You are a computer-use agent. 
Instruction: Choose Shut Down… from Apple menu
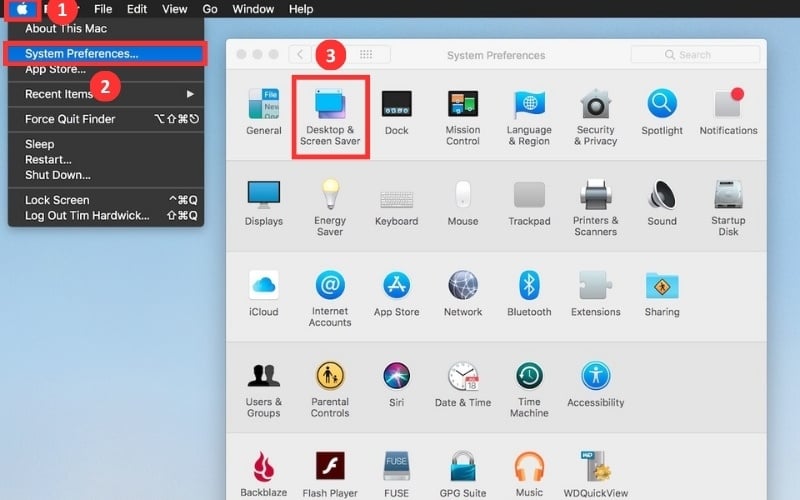pos(106,174)
